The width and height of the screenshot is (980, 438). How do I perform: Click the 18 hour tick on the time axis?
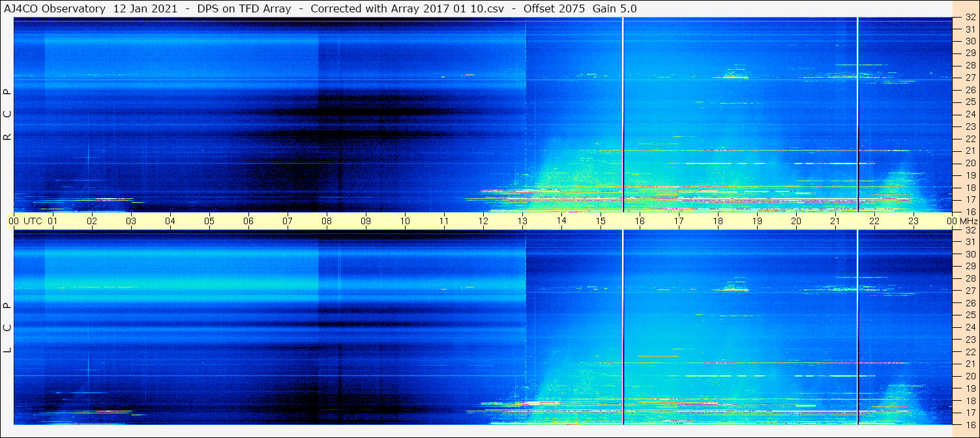point(718,221)
